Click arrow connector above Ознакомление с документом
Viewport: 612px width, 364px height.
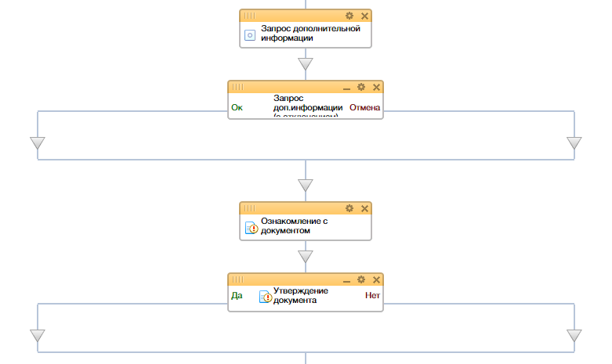[x=306, y=185]
